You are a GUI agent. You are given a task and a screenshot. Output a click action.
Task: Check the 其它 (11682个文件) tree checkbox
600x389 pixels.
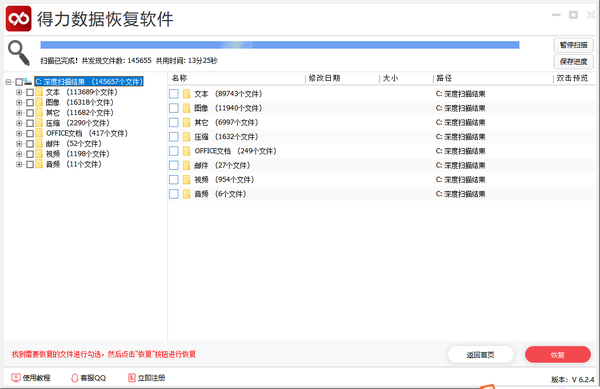[x=30, y=113]
